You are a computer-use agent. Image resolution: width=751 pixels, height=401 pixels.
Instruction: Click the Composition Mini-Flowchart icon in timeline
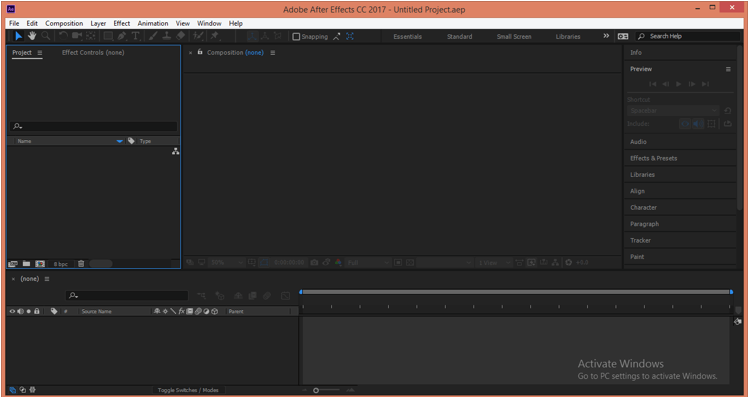(x=201, y=297)
